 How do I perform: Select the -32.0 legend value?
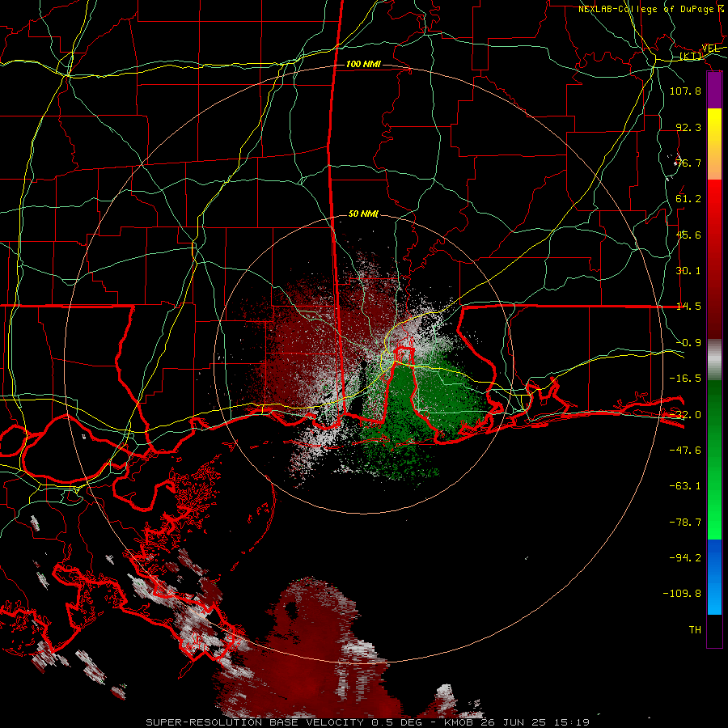685,415
